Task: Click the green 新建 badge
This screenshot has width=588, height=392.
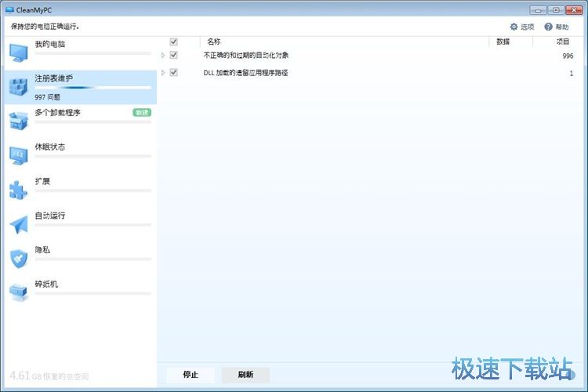Action: click(142, 113)
